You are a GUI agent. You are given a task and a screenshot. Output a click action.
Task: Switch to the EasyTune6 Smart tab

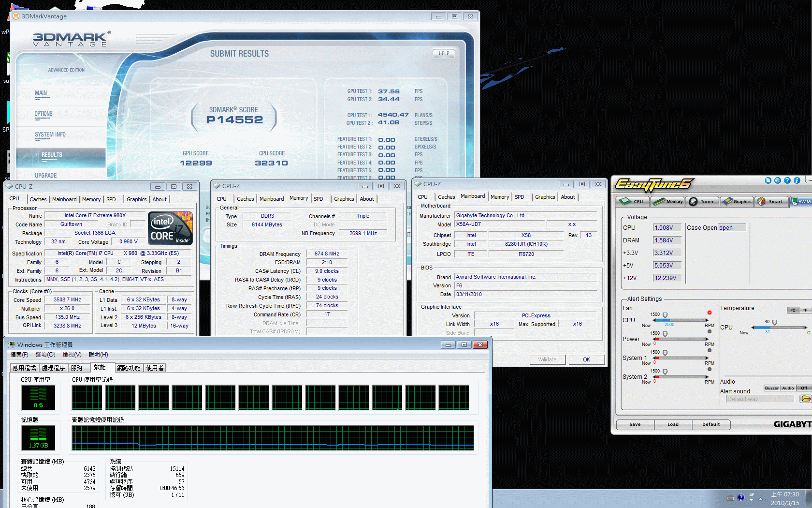[x=771, y=201]
